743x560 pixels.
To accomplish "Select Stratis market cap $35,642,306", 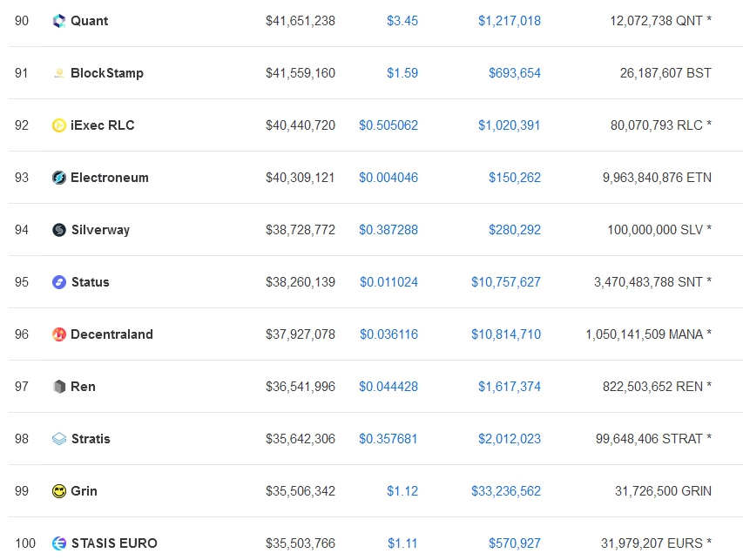I will (x=301, y=439).
